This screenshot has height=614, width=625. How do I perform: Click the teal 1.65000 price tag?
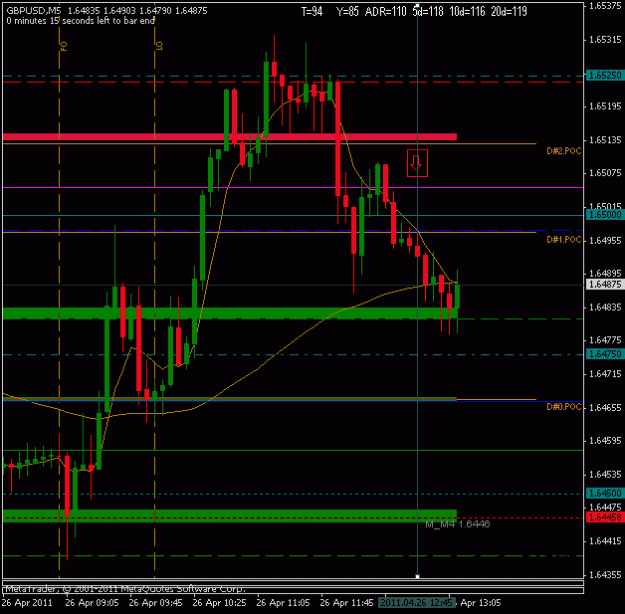point(605,215)
